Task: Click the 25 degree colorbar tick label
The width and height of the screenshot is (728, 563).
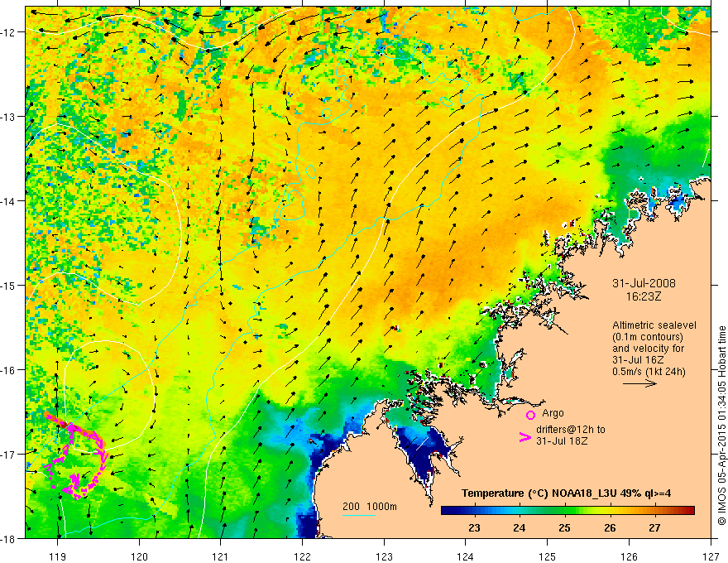Action: 564,528
